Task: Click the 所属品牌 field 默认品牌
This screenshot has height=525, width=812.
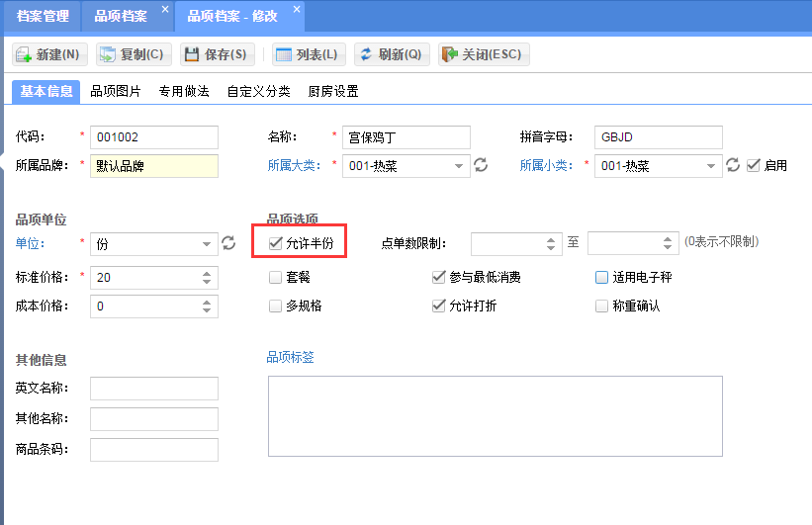Action: click(x=154, y=166)
